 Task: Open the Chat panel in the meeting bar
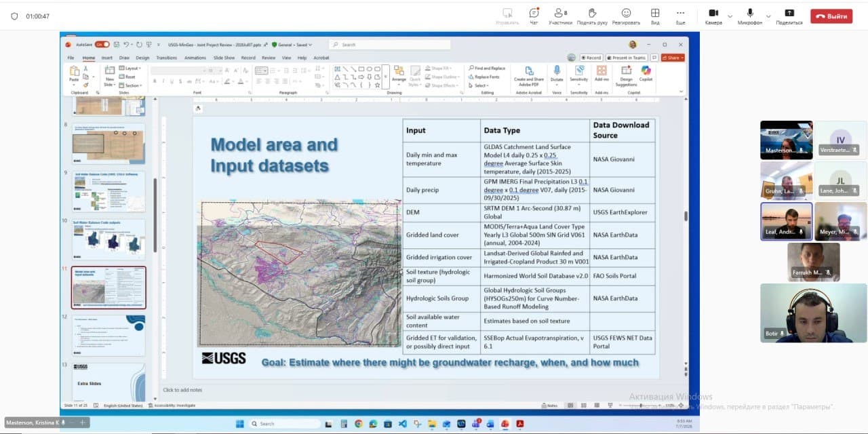[x=534, y=16]
